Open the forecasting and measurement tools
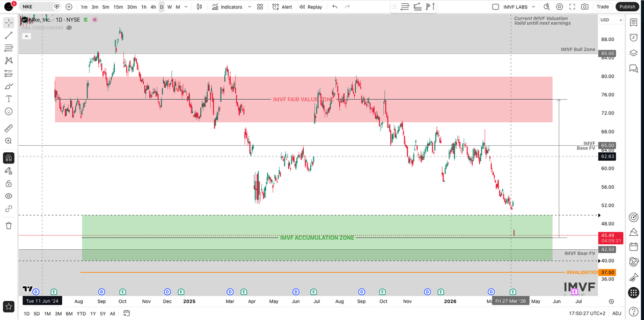Image resolution: width=644 pixels, height=320 pixels. coord(9,73)
